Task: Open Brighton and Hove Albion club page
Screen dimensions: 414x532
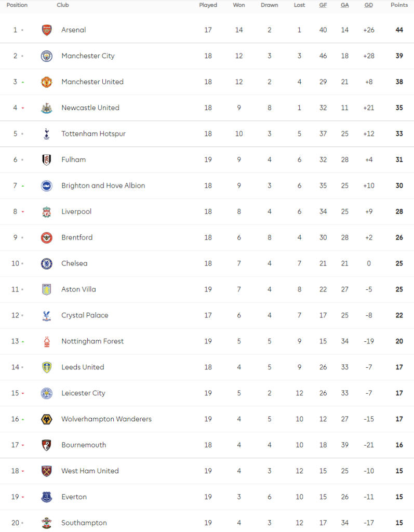Action: [103, 185]
